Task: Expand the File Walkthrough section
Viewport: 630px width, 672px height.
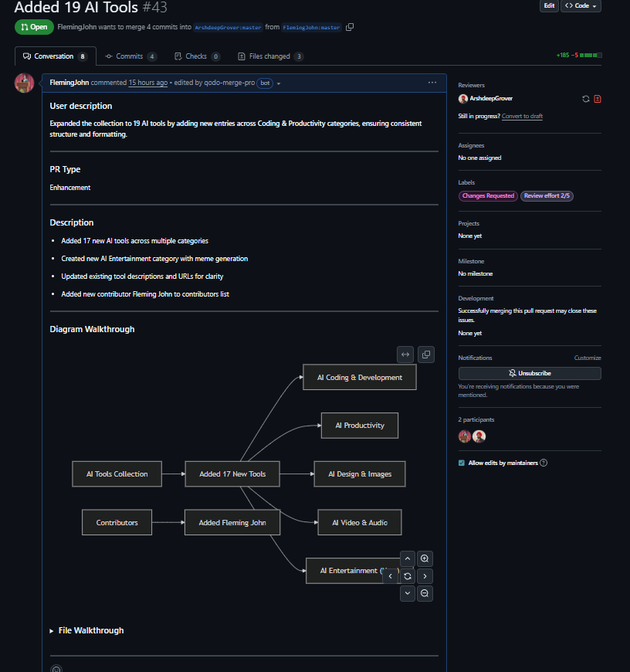Action: click(x=86, y=630)
